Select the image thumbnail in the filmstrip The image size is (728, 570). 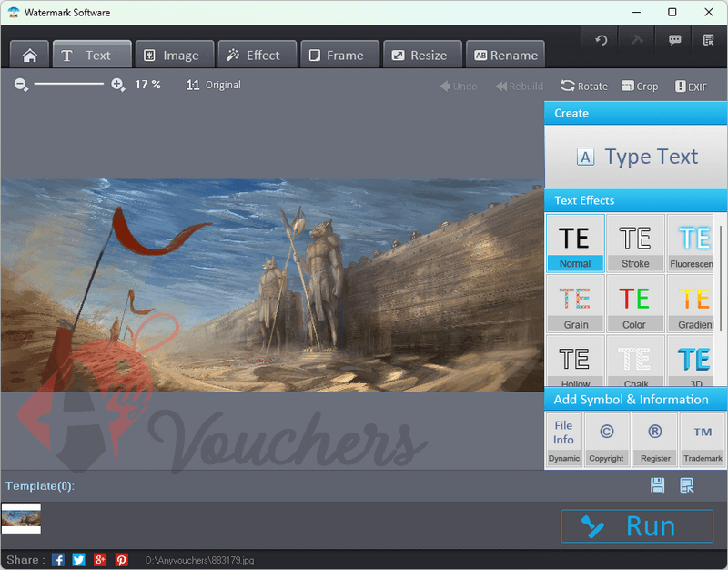pyautogui.click(x=21, y=517)
